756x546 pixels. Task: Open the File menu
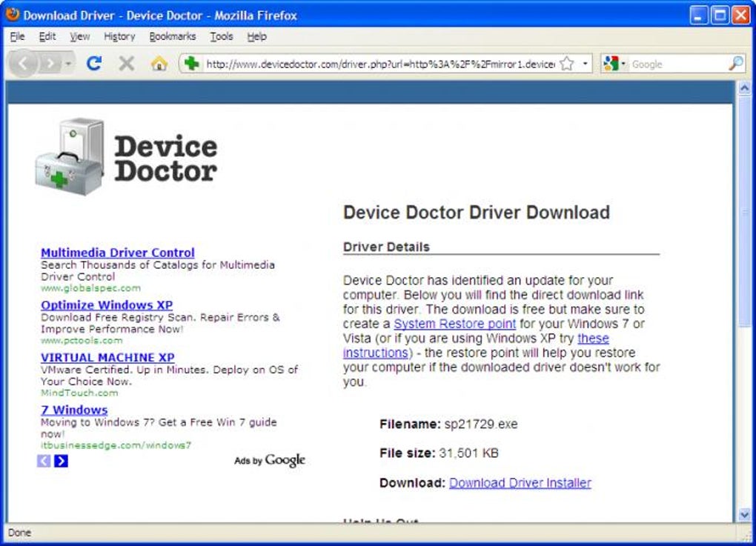point(17,36)
